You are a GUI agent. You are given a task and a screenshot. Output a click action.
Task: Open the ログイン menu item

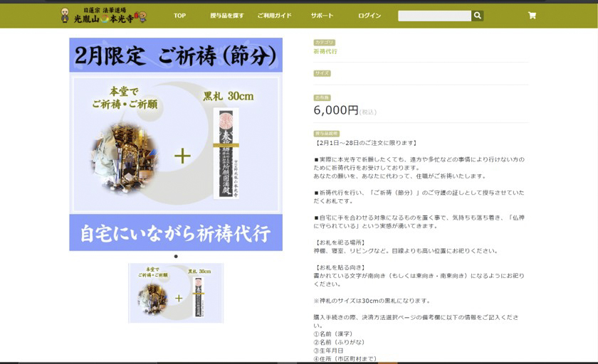click(x=369, y=16)
